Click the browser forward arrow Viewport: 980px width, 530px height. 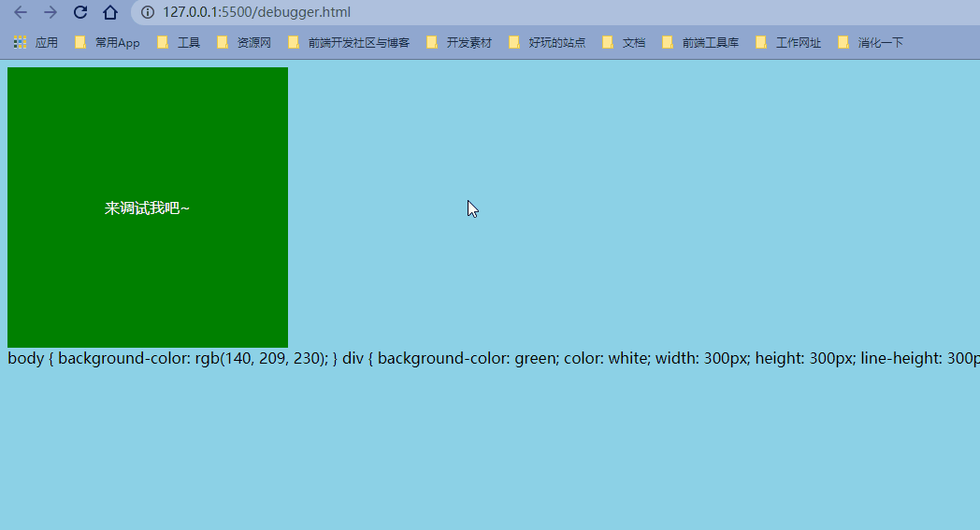(50, 12)
